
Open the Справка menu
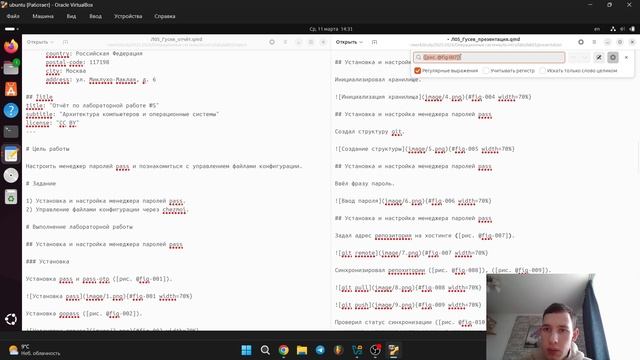click(165, 16)
